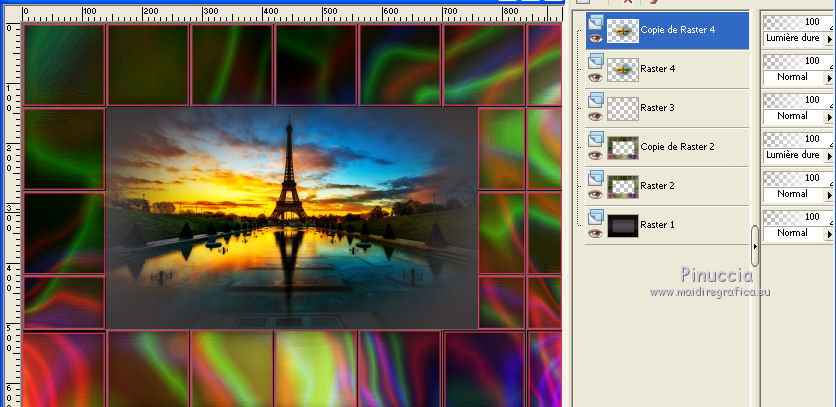The height and width of the screenshot is (407, 836).
Task: Click the raster layer icon beside Raster 1
Action: coord(596,217)
